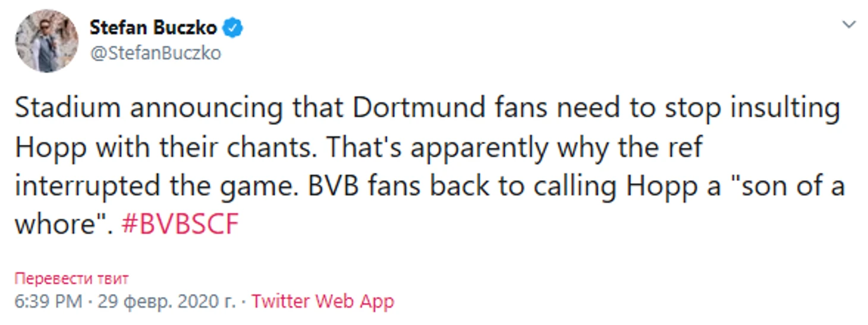Click the 6:39 PM tweet timestamp
This screenshot has width=868, height=325.
48,301
